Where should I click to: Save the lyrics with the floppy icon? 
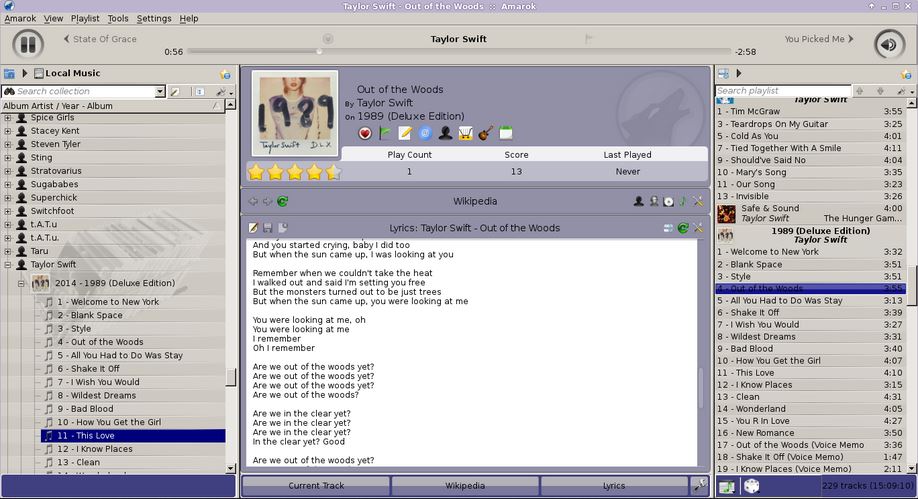pyautogui.click(x=268, y=228)
